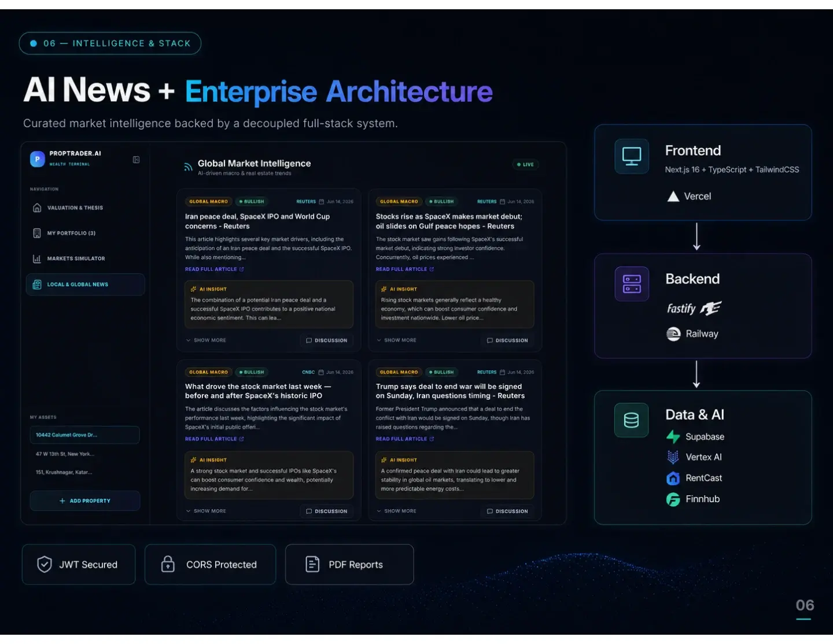Viewport: 833px width, 644px height.
Task: Click the Next.js 16 + TypeScript + TailwindCSS text
Action: click(x=732, y=170)
